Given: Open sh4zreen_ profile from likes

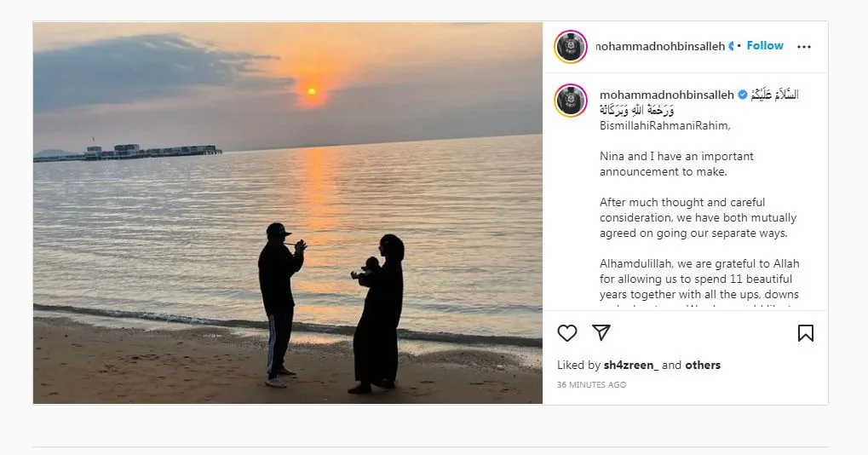Looking at the screenshot, I should click(x=631, y=365).
